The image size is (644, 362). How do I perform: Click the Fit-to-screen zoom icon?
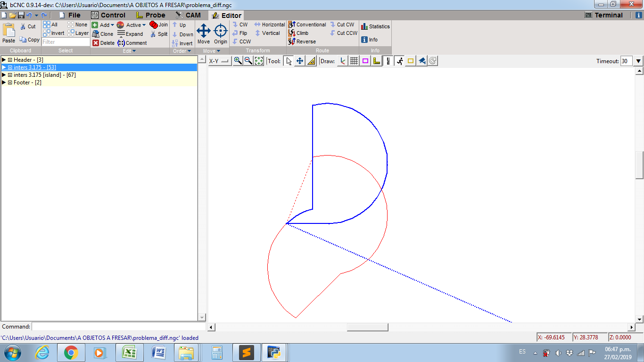pos(258,60)
